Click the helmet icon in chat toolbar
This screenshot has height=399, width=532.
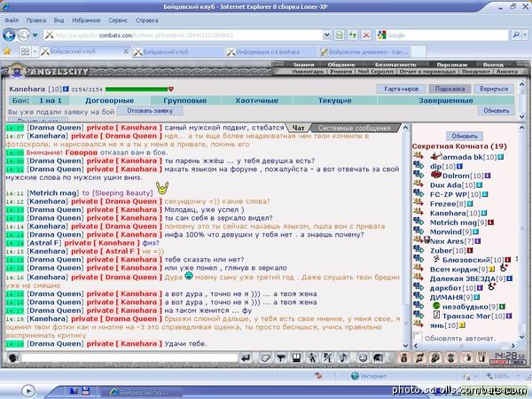pyautogui.click(x=379, y=358)
